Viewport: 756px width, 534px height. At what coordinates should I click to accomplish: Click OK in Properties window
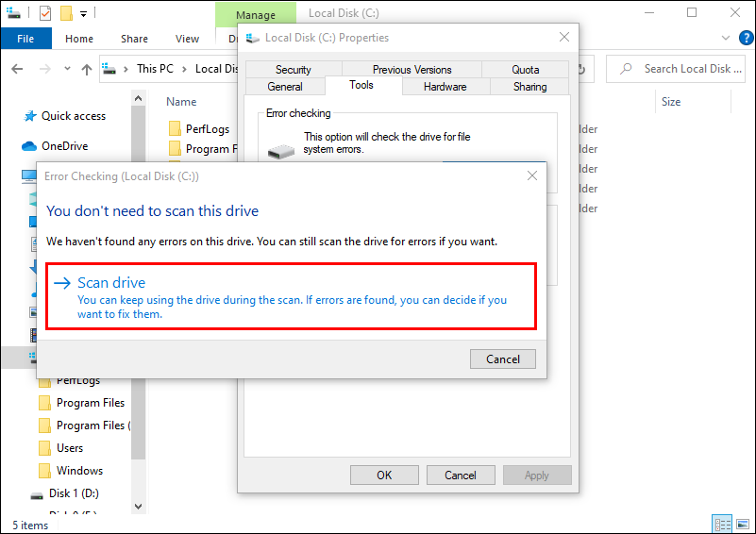tap(384, 476)
